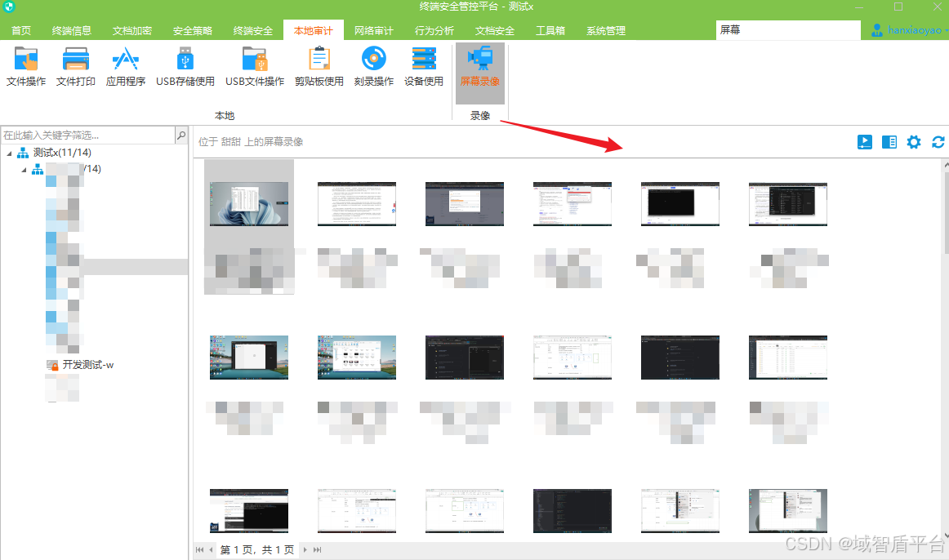949x560 pixels.
Task: Select the 本地审计 tab
Action: click(314, 30)
